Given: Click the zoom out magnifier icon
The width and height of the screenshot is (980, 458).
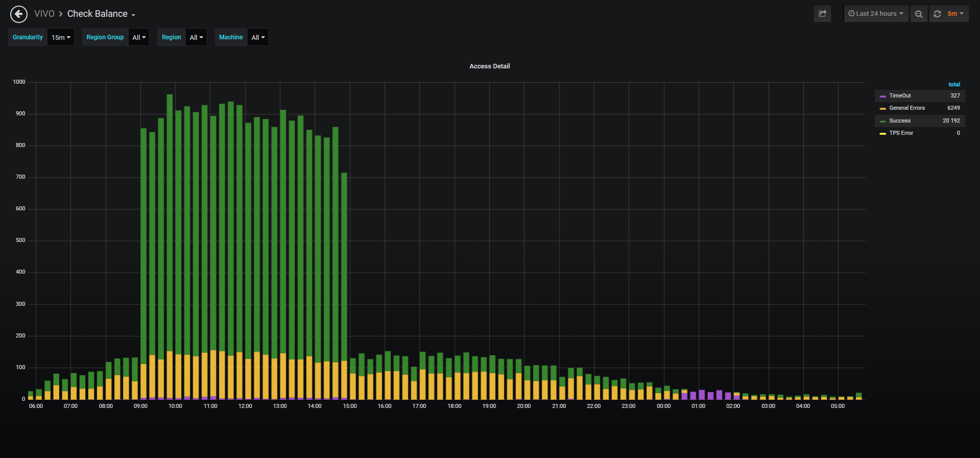Looking at the screenshot, I should coord(919,14).
